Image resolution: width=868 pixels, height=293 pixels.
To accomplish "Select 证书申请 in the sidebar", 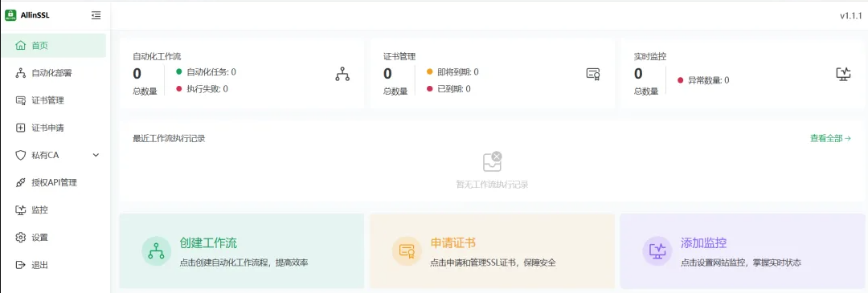I will [54, 128].
